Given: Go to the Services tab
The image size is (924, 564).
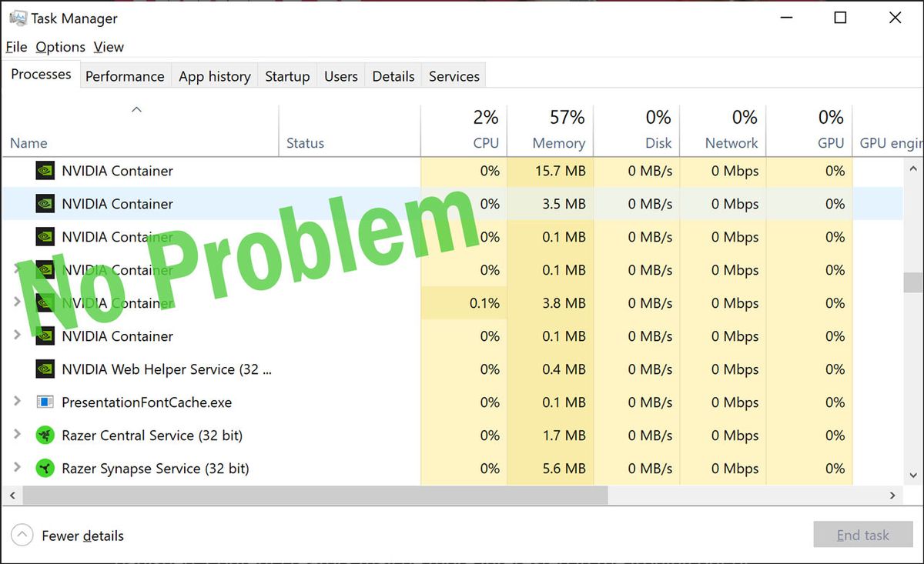Looking at the screenshot, I should [454, 76].
